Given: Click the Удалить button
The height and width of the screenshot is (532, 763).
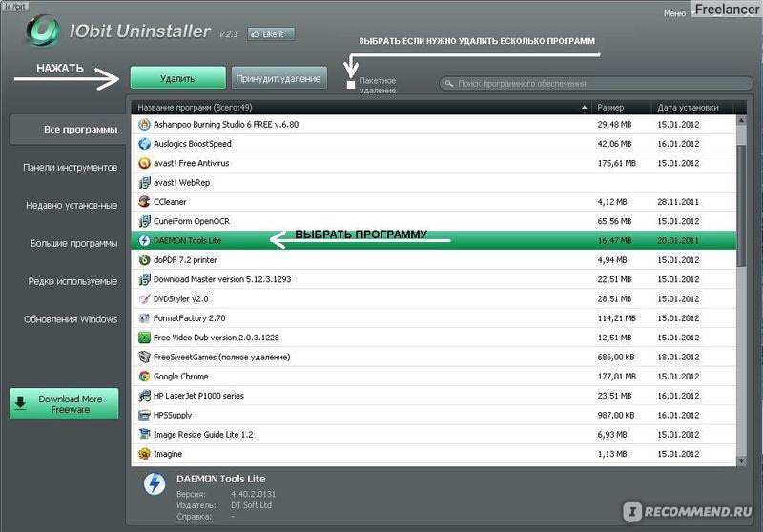Looking at the screenshot, I should pyautogui.click(x=178, y=78).
